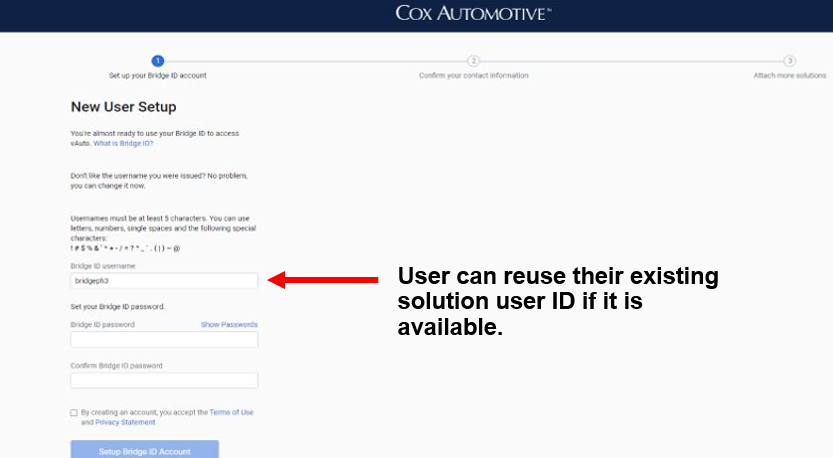The width and height of the screenshot is (833, 458).
Task: Click the 'New User Setup' heading
Action: pyautogui.click(x=123, y=107)
